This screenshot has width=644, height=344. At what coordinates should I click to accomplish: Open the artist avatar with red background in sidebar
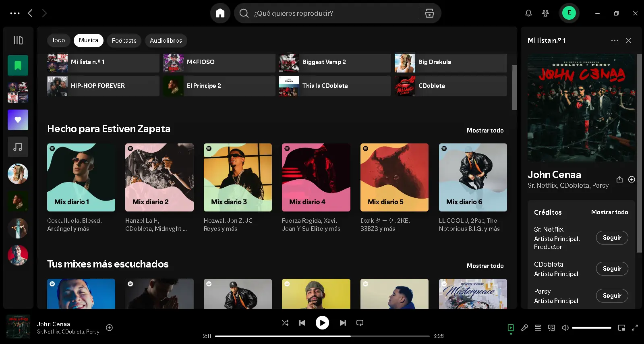[18, 255]
